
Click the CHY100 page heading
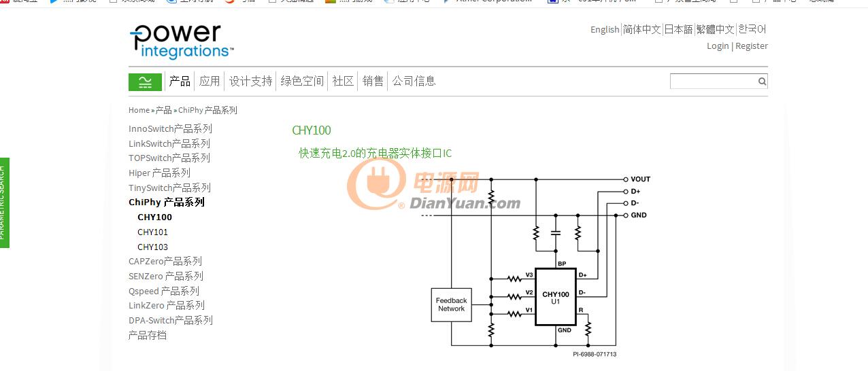tap(312, 130)
